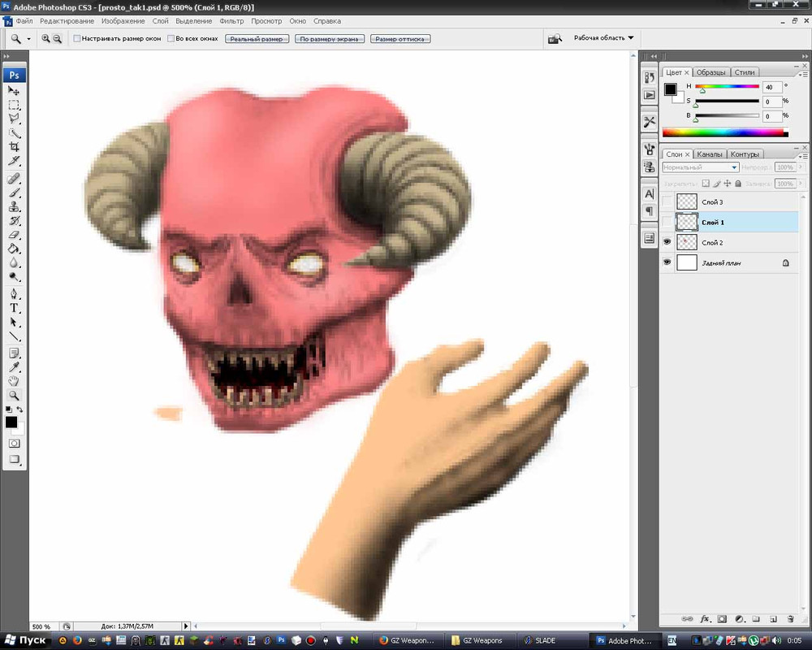The height and width of the screenshot is (650, 812).
Task: Select the Healing Brush tool
Action: pos(14,179)
